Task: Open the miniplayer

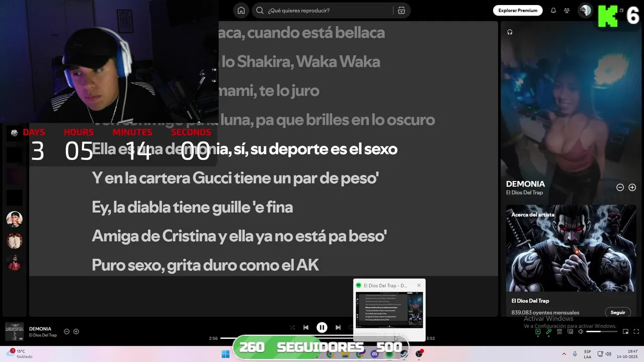Action: (625, 331)
